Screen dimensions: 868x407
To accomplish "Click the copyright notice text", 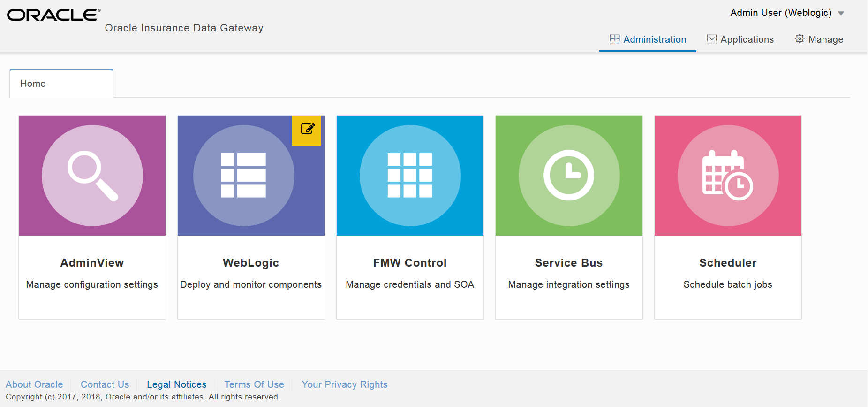I will (143, 397).
